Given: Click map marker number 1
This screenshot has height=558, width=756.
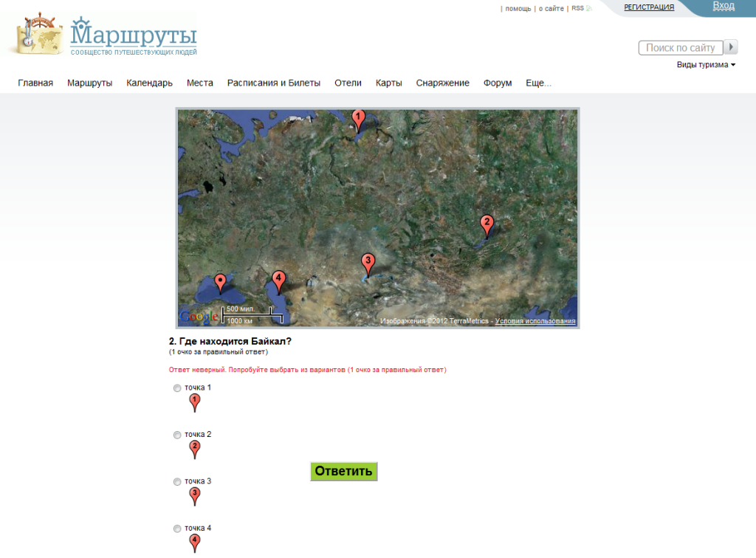Looking at the screenshot, I should 359,118.
